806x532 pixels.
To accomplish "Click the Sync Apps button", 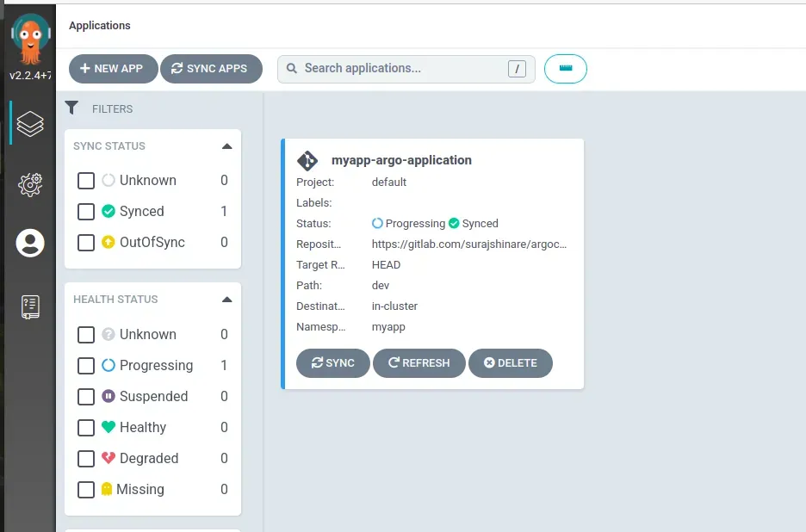I will pyautogui.click(x=211, y=69).
